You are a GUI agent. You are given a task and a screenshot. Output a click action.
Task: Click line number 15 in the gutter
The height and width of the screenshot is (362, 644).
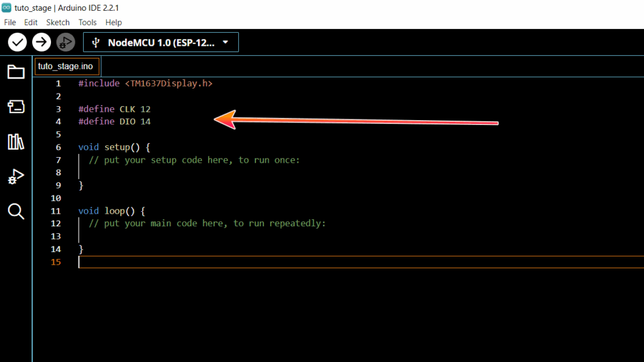click(x=56, y=262)
